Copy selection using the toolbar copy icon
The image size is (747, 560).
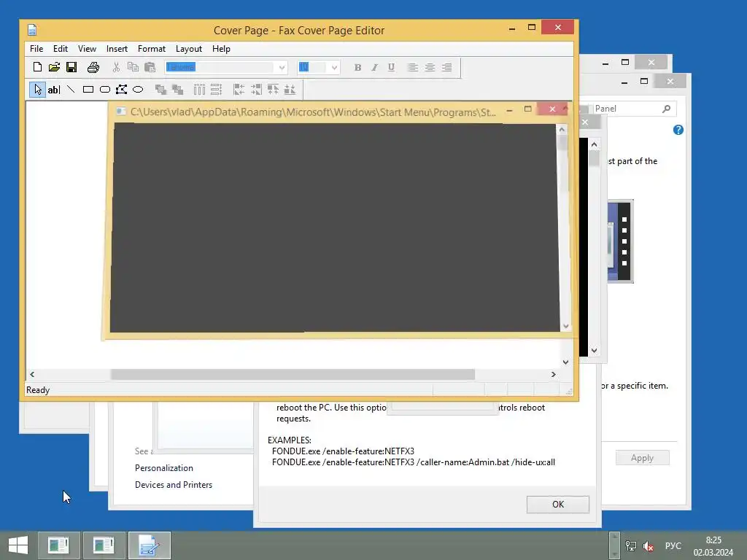pyautogui.click(x=133, y=67)
